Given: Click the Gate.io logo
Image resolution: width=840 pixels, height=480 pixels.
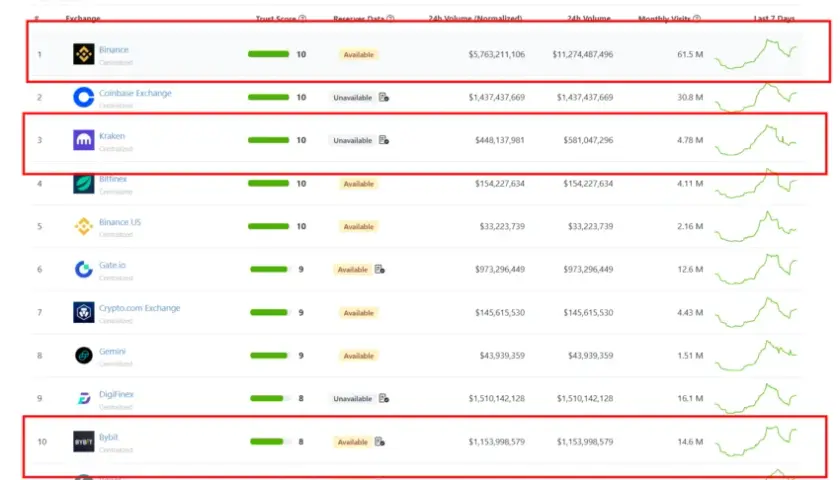Looking at the screenshot, I should 84,269.
